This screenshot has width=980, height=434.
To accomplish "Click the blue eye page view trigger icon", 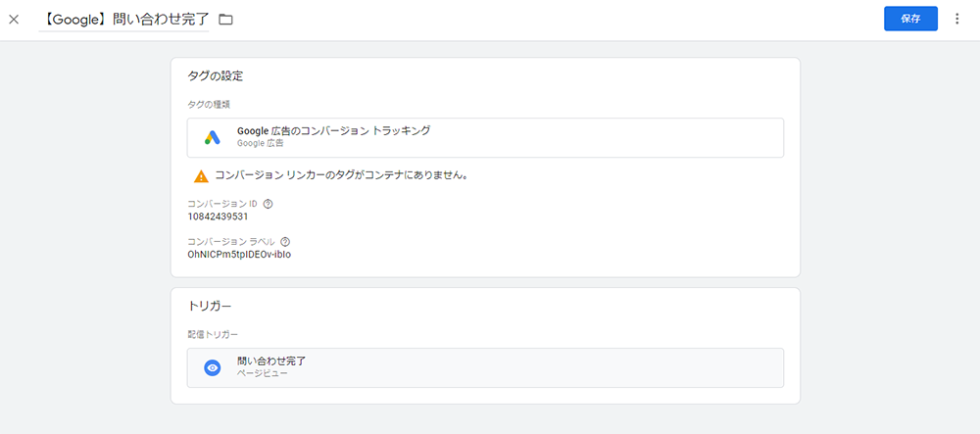I will point(213,367).
